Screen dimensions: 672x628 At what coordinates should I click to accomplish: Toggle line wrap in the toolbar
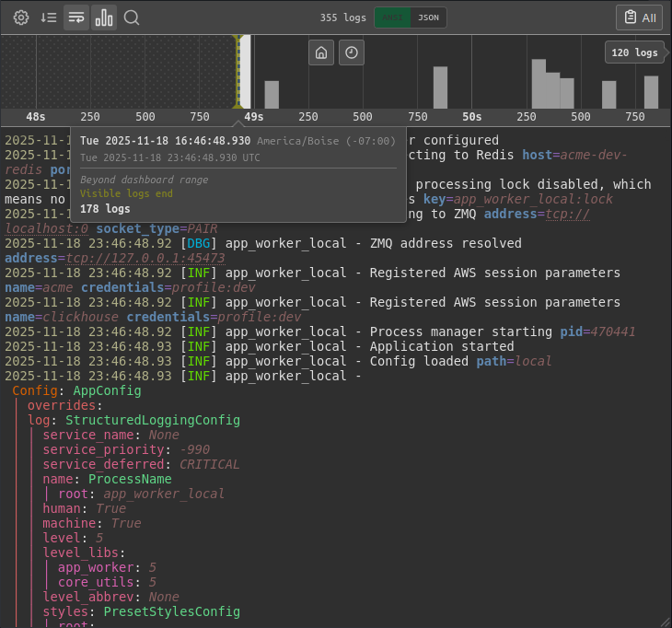[76, 17]
